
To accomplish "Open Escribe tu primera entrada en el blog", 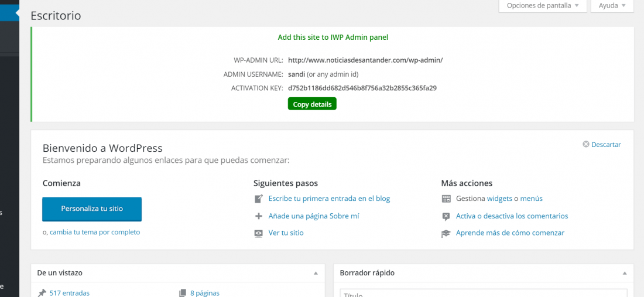I will (329, 199).
